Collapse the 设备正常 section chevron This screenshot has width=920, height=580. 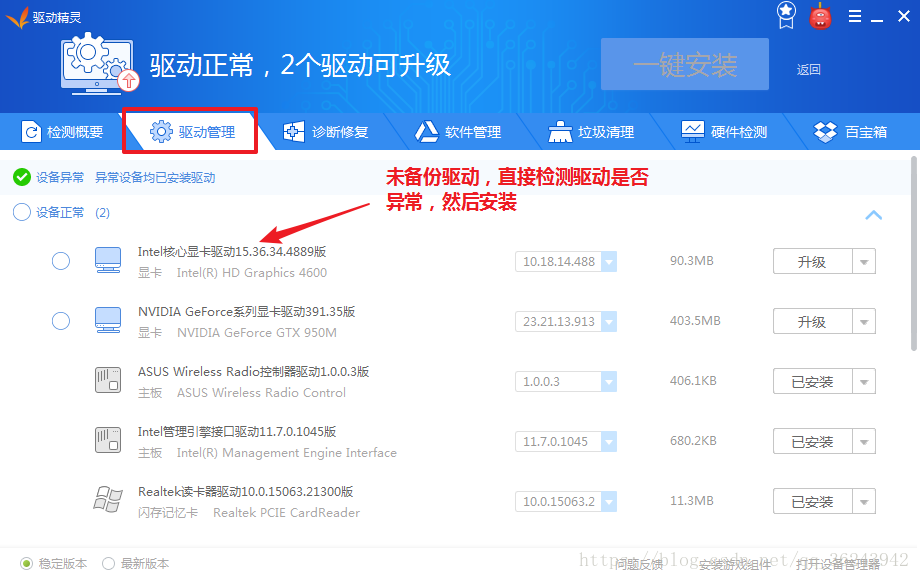(x=874, y=215)
